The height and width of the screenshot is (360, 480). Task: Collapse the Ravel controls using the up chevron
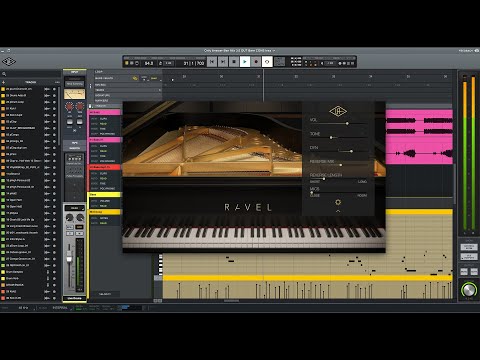338,211
